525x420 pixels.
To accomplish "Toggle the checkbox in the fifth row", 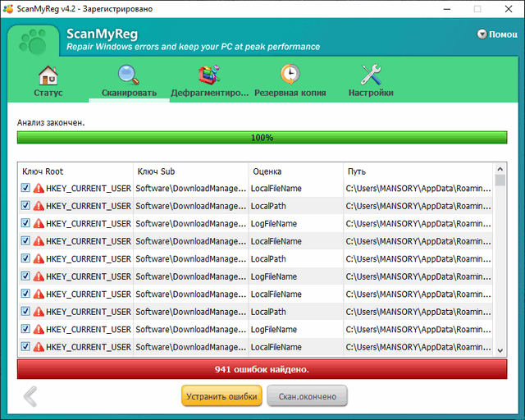I will click(25, 258).
